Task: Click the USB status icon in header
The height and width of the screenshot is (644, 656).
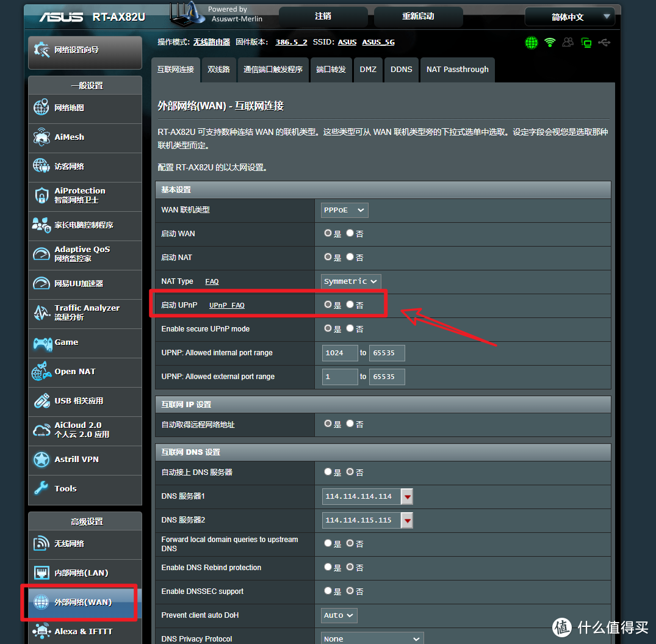Action: [604, 43]
